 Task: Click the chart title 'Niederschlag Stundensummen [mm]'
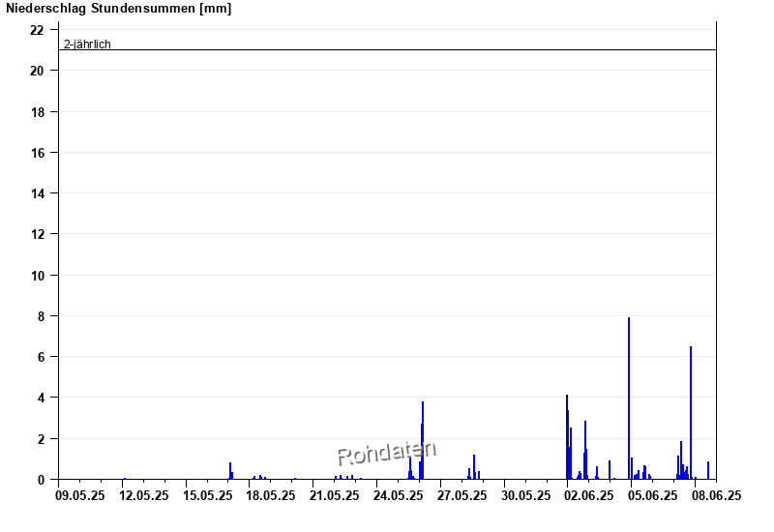[116, 9]
